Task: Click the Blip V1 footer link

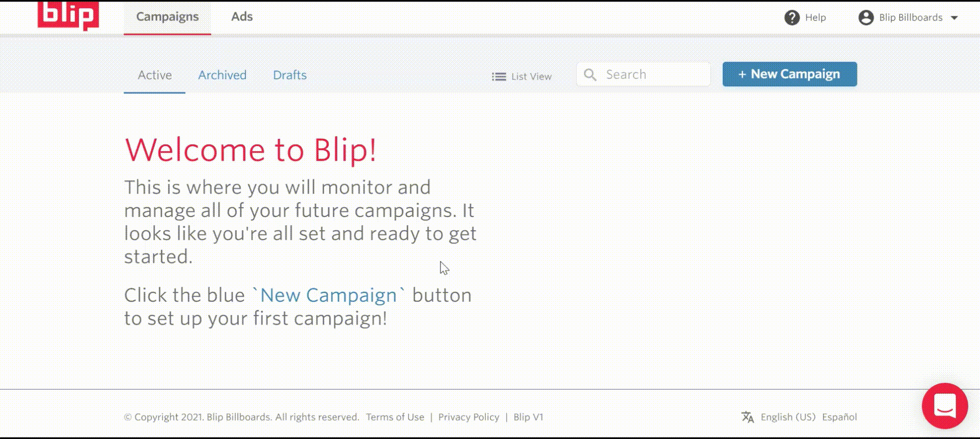Action: (528, 417)
